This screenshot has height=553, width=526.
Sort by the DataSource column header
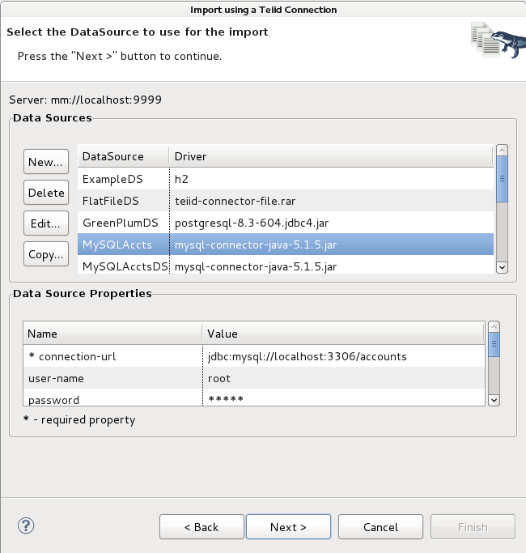point(123,156)
